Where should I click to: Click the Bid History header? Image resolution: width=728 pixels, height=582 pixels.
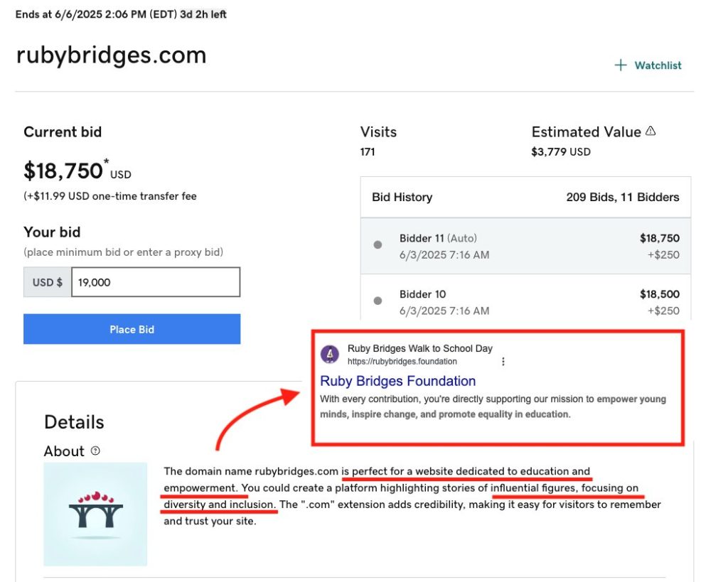tap(402, 198)
